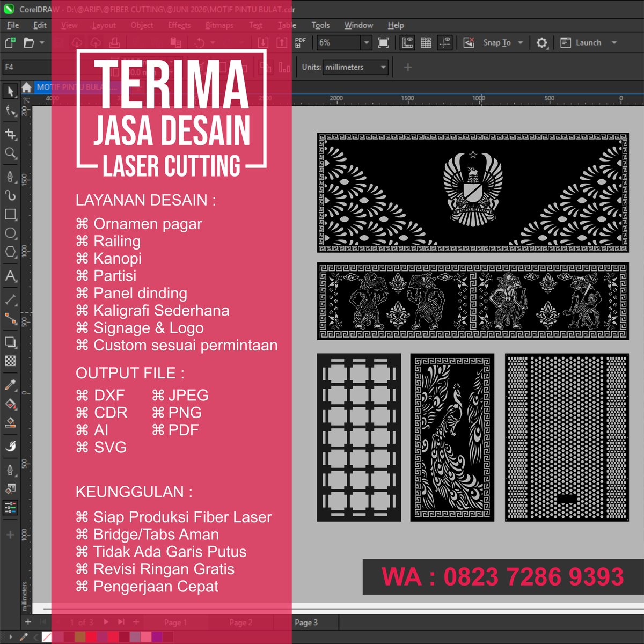Click the Publish to PDF icon

(x=301, y=43)
